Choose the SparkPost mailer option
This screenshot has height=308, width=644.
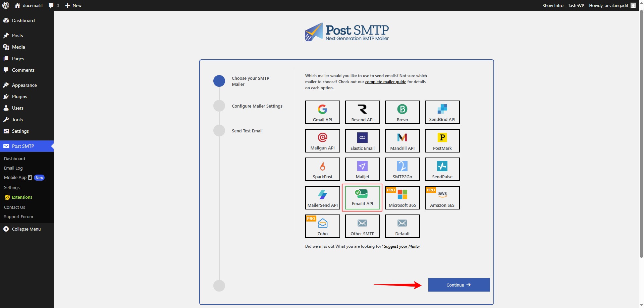322,169
